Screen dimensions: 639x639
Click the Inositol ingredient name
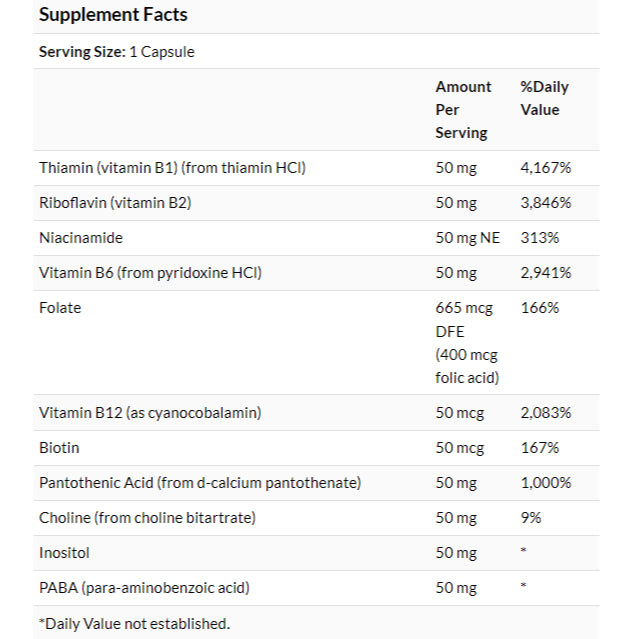(x=64, y=553)
